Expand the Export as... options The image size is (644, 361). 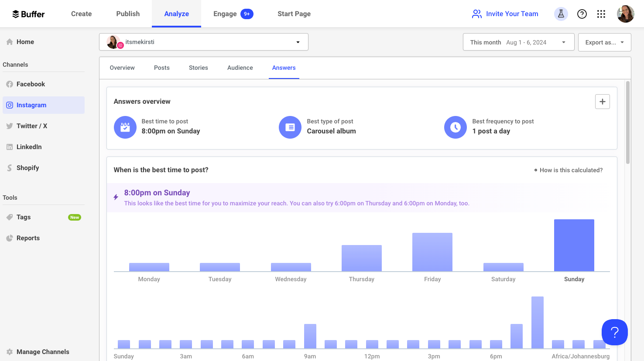point(604,42)
